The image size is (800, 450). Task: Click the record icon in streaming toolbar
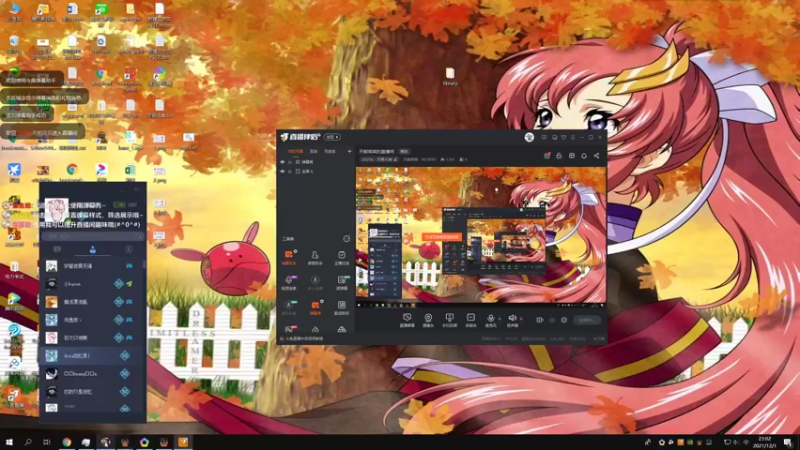point(540,320)
